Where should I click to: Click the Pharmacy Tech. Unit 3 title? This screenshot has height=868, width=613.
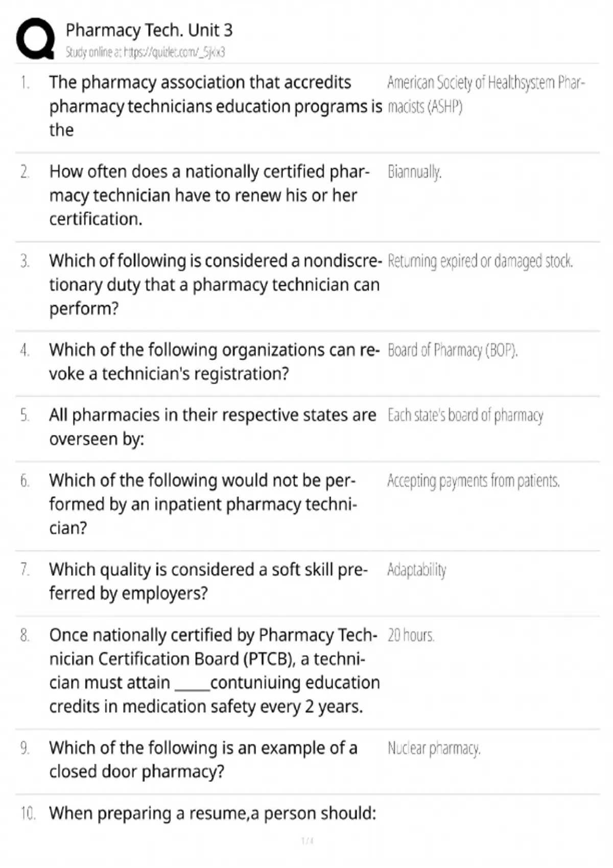149,31
